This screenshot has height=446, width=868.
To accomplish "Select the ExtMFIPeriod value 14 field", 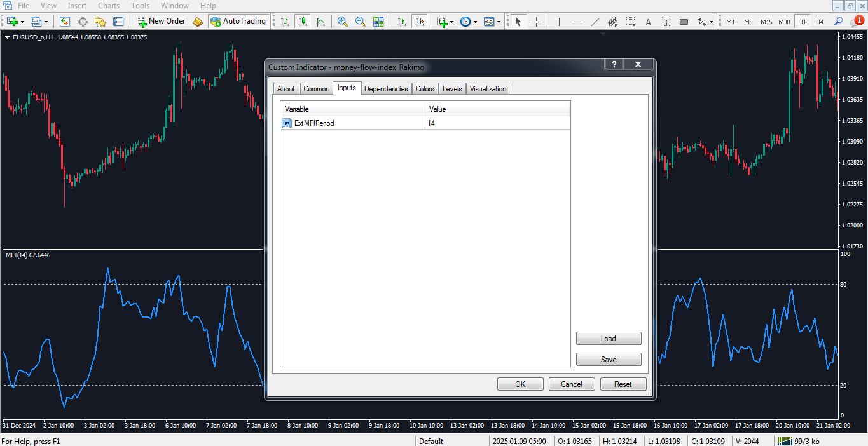I will pyautogui.click(x=497, y=123).
